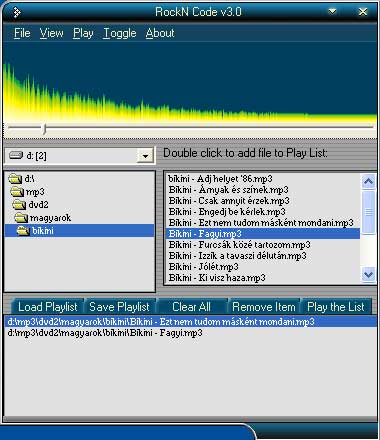Click the drive icon in drive selector

pos(16,155)
